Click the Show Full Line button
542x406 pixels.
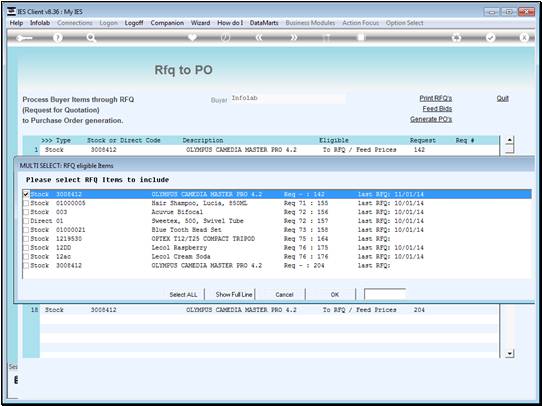point(234,294)
